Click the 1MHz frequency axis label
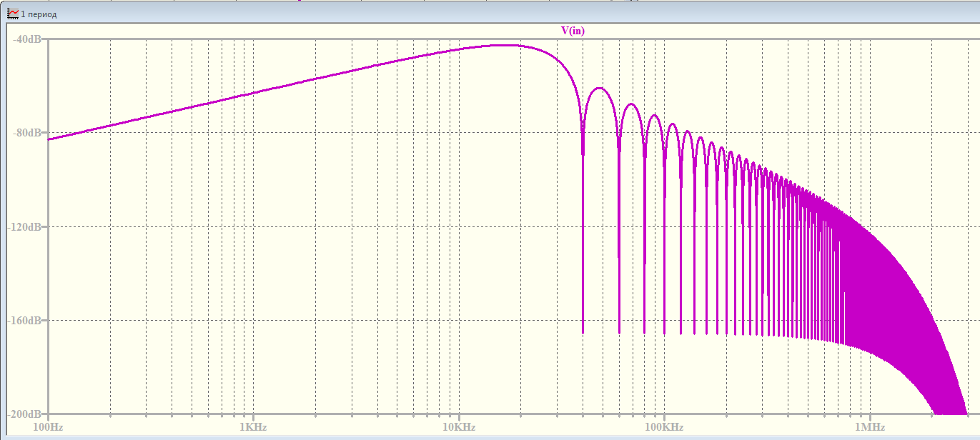Image resolution: width=980 pixels, height=440 pixels. point(871,427)
